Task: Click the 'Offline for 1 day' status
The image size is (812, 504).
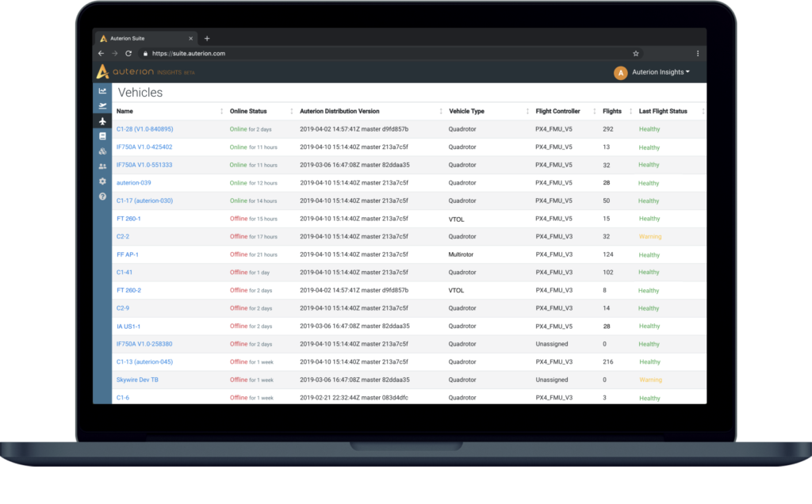Action: coord(250,272)
